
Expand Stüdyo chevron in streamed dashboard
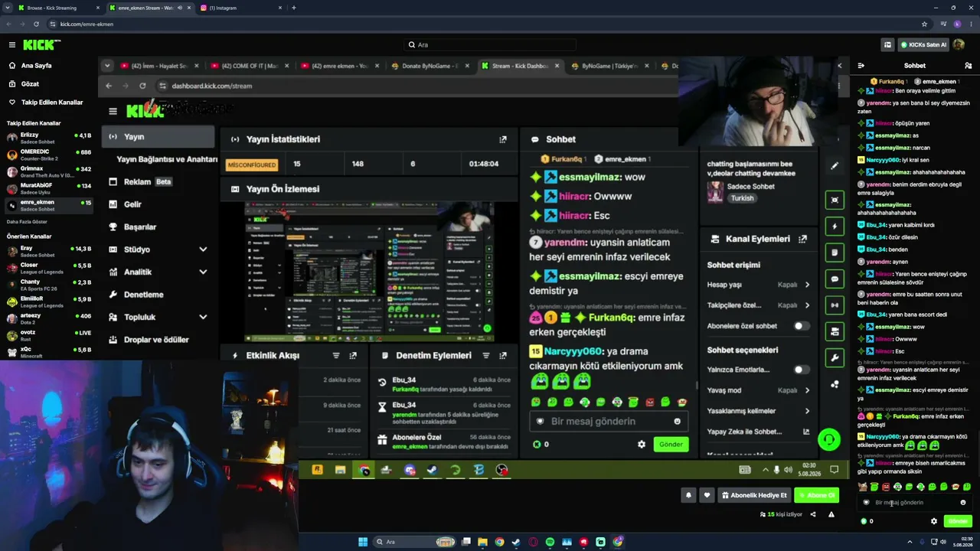203,249
